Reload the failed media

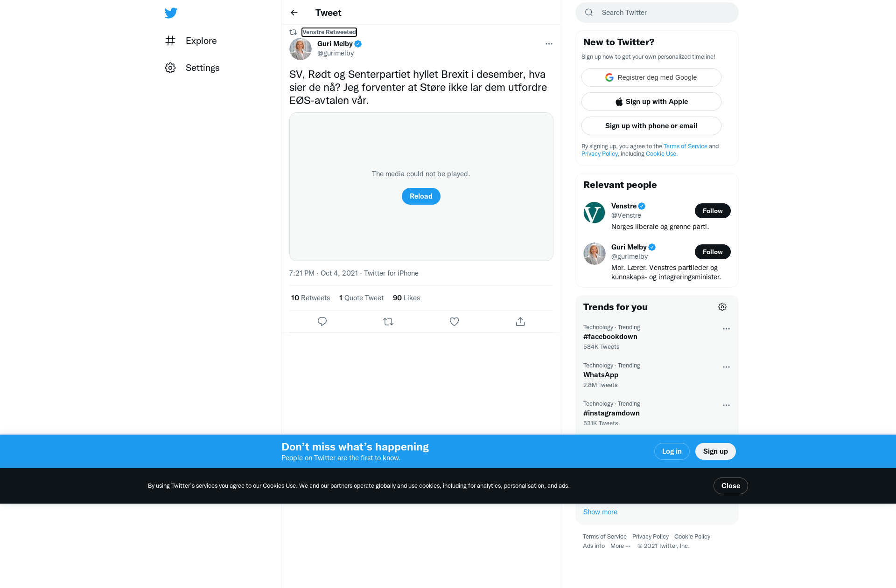tap(421, 196)
